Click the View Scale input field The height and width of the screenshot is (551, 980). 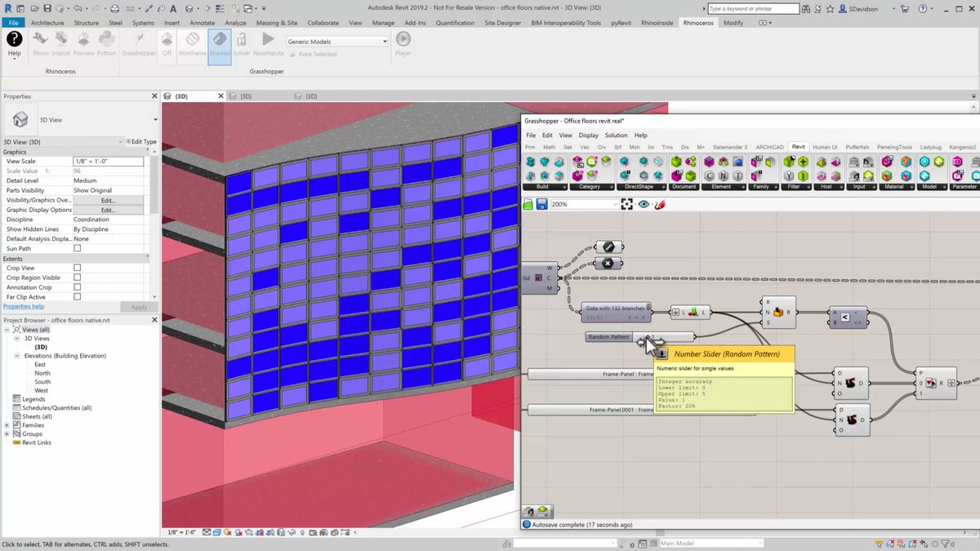108,162
